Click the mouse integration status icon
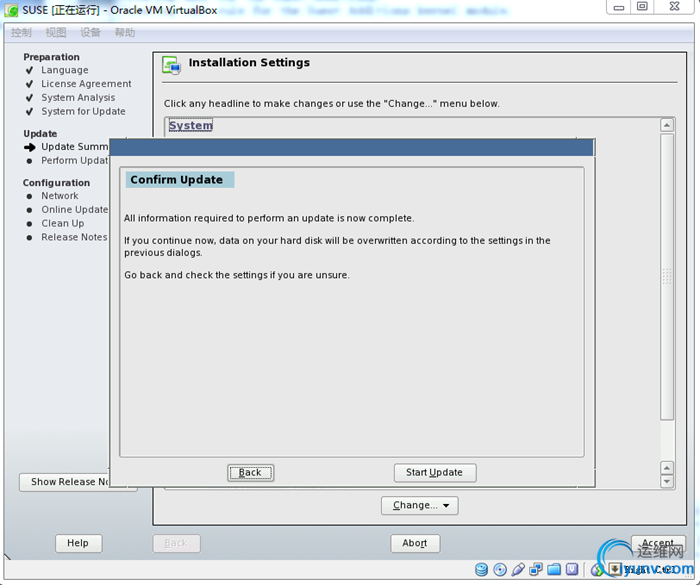Image resolution: width=700 pixels, height=585 pixels. tap(596, 569)
